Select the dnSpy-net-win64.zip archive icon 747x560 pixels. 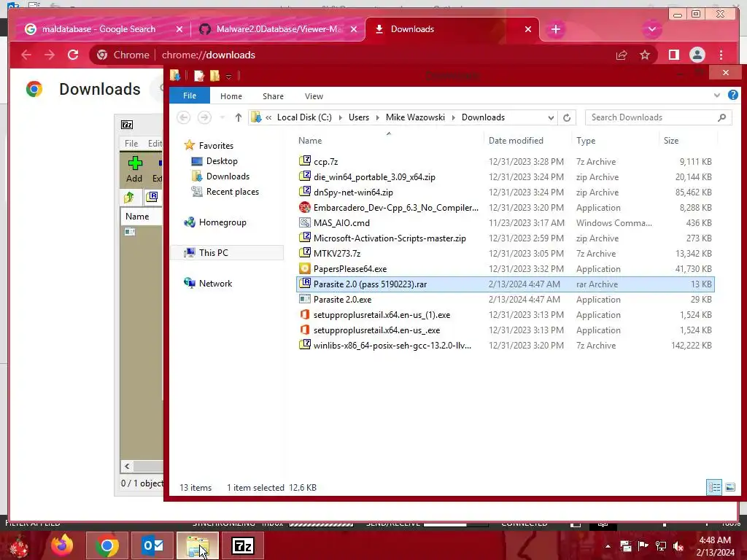pyautogui.click(x=304, y=192)
